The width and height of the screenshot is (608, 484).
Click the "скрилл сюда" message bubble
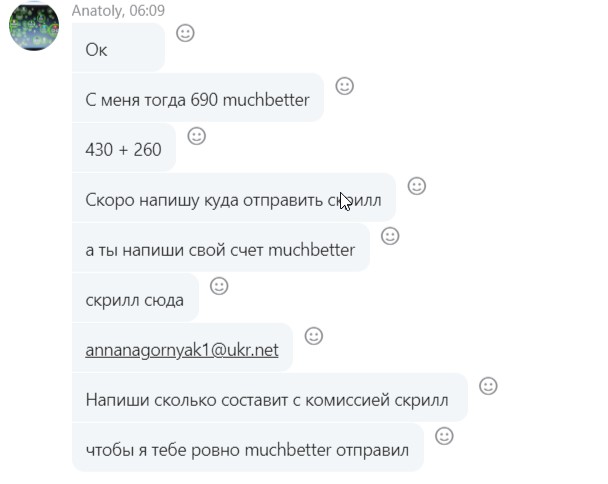(x=135, y=297)
